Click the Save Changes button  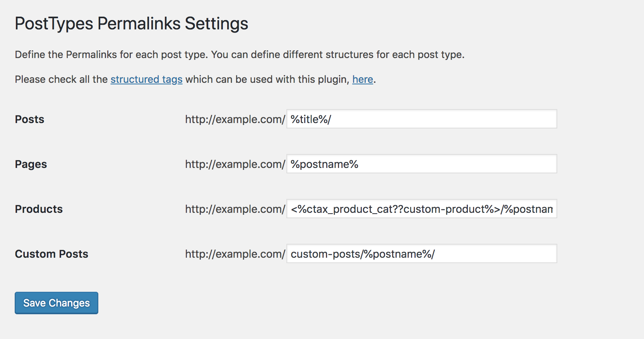(x=57, y=303)
